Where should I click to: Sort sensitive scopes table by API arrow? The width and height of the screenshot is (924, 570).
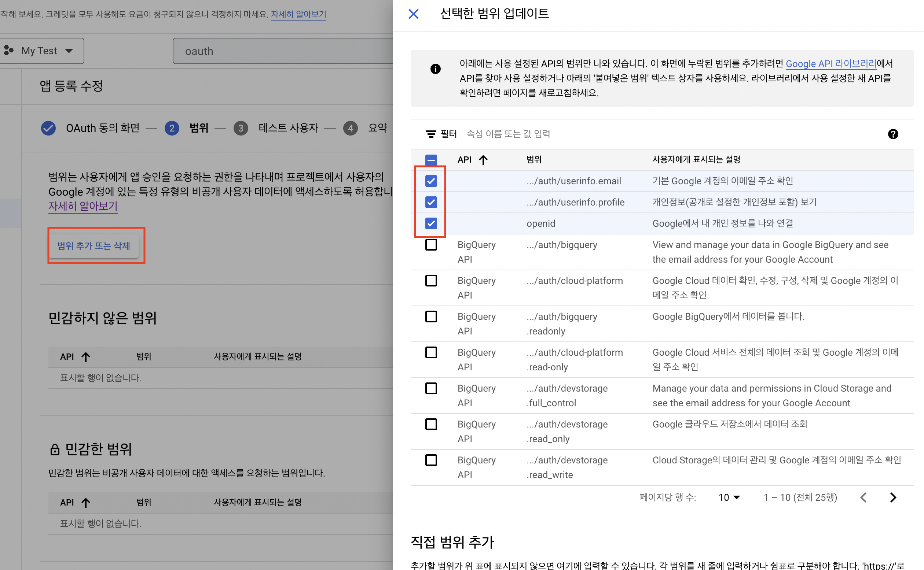pos(86,503)
